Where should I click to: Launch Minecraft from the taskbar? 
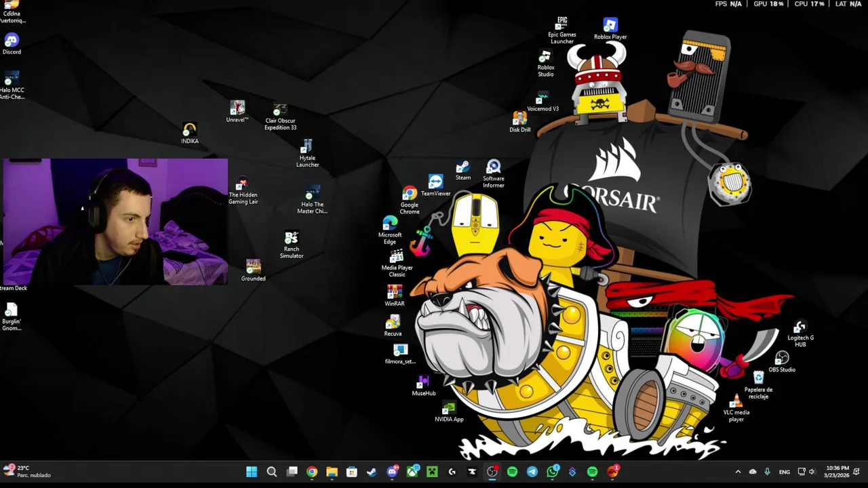click(x=432, y=472)
